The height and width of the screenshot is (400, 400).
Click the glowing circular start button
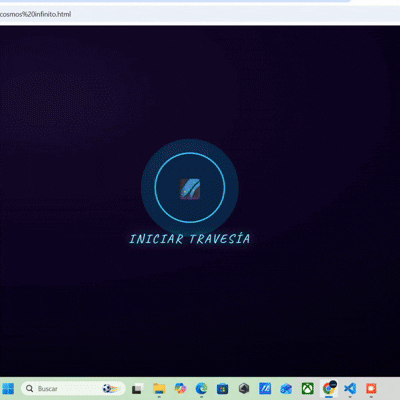(190, 188)
